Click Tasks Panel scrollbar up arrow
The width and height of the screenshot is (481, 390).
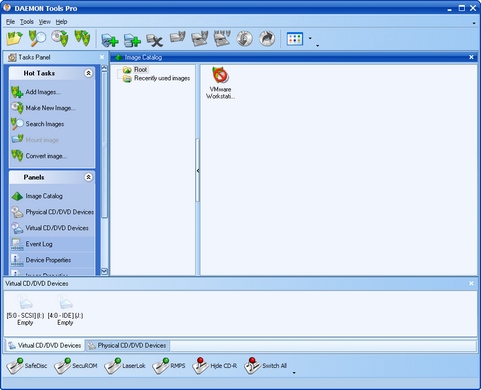pos(104,68)
